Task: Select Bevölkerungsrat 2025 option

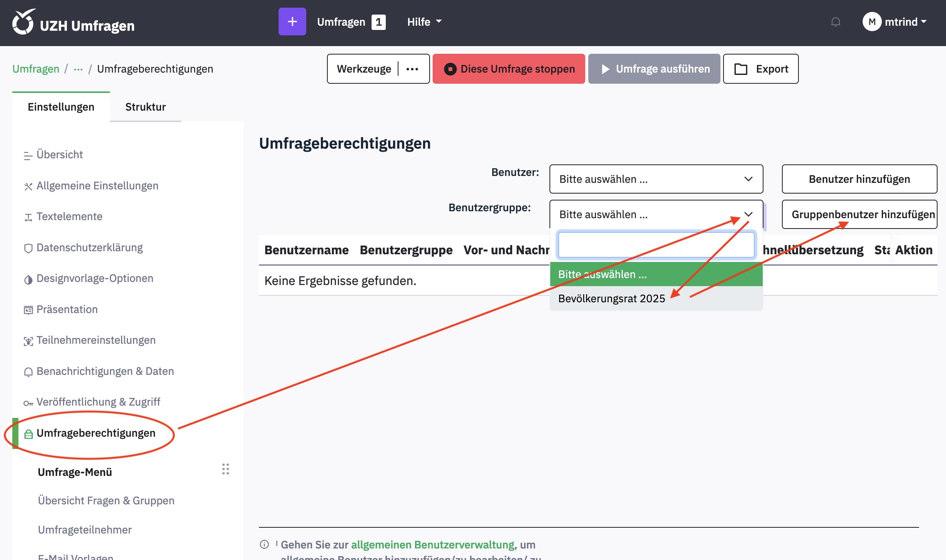Action: coord(611,298)
